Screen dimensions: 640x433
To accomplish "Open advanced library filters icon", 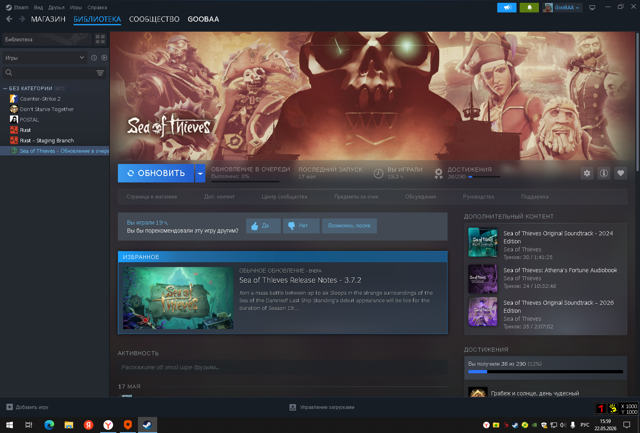I will click(x=100, y=73).
